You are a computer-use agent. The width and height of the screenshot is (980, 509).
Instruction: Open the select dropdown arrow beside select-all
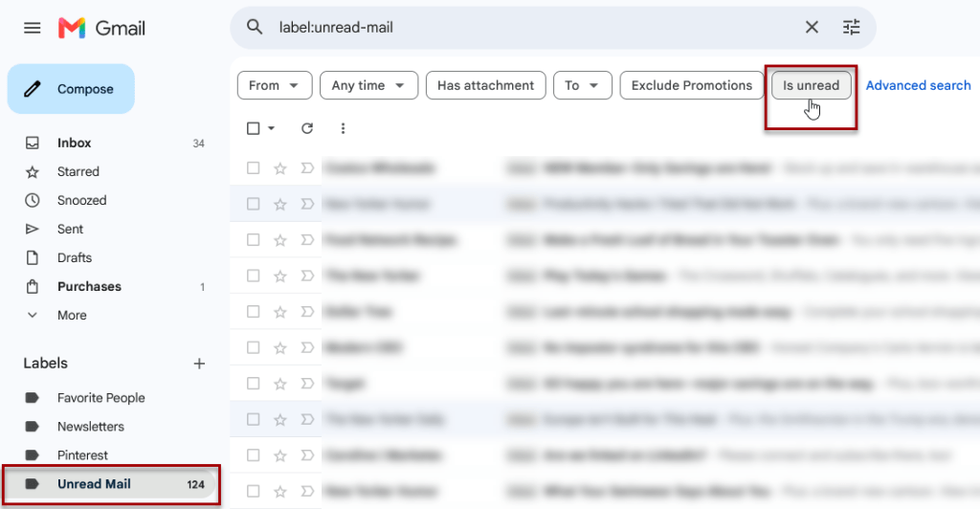point(271,128)
